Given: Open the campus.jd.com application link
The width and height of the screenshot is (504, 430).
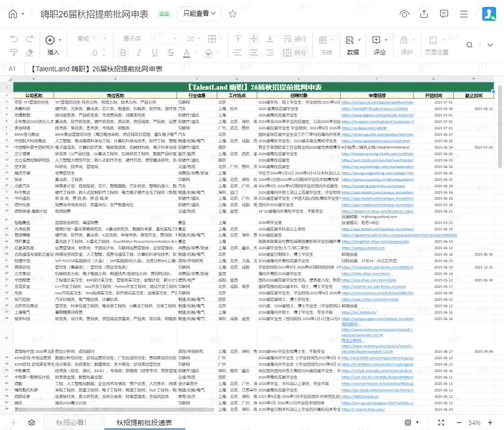Looking at the screenshot, I should click(377, 102).
